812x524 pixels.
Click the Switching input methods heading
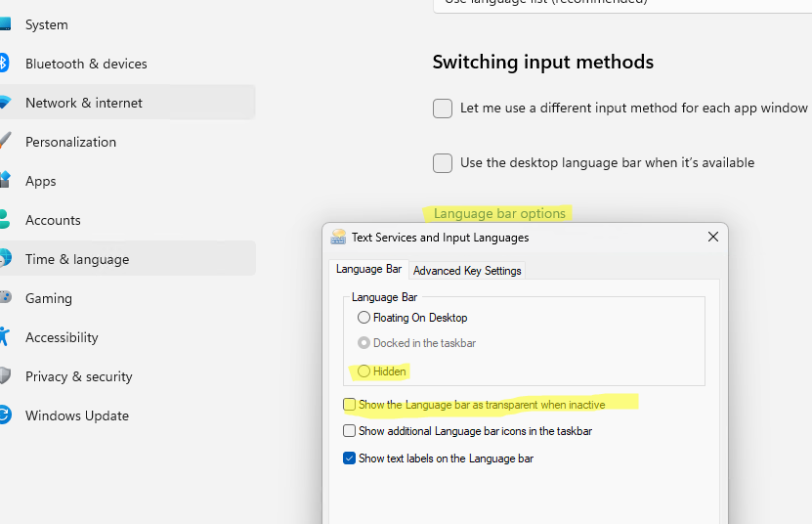(x=543, y=63)
